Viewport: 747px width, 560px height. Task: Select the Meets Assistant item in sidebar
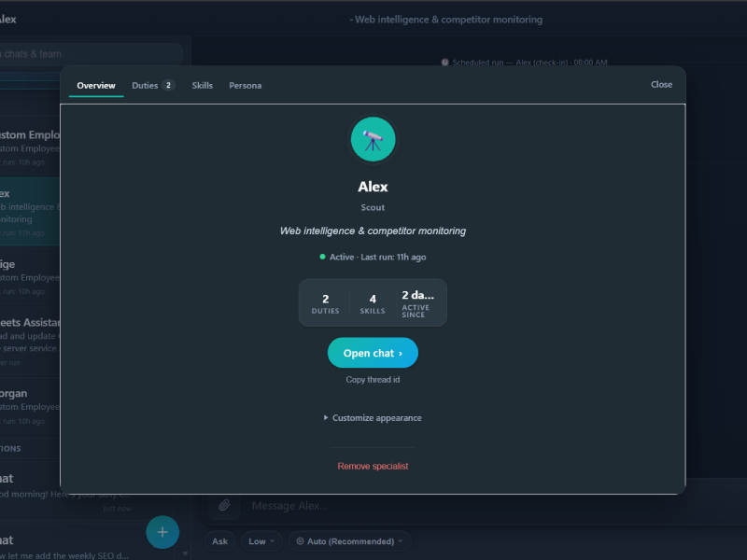click(x=30, y=341)
